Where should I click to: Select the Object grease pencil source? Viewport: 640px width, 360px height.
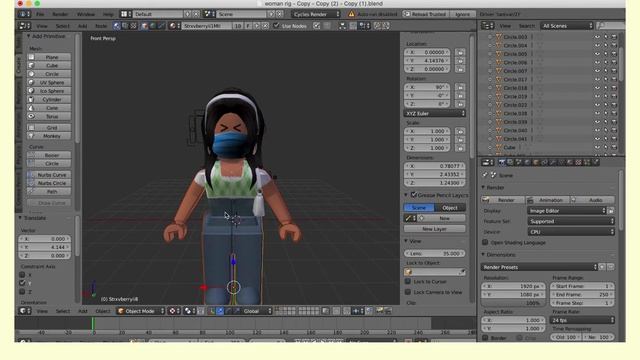tap(450, 208)
